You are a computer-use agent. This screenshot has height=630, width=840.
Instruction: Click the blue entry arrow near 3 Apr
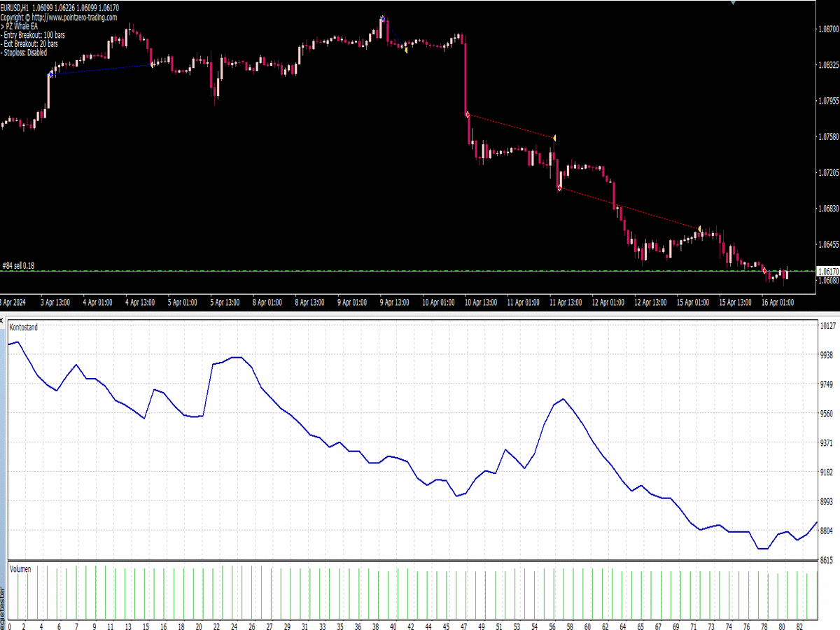click(51, 73)
